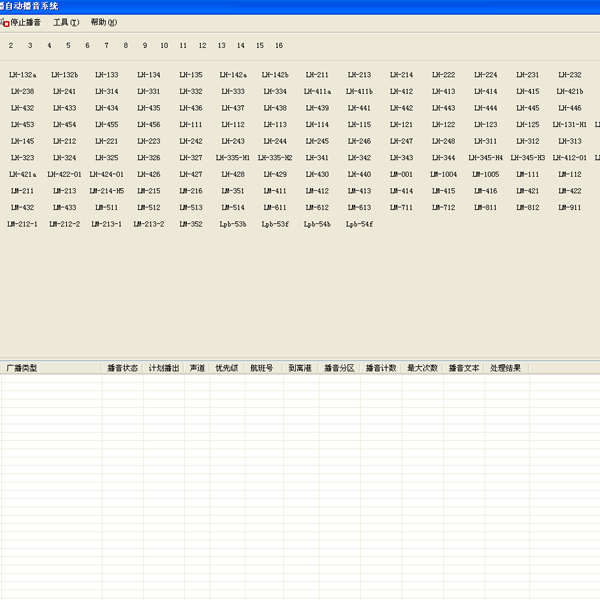Viewport: 600px width, 600px height.
Task: Switch to channel tab 9
Action: [145, 46]
